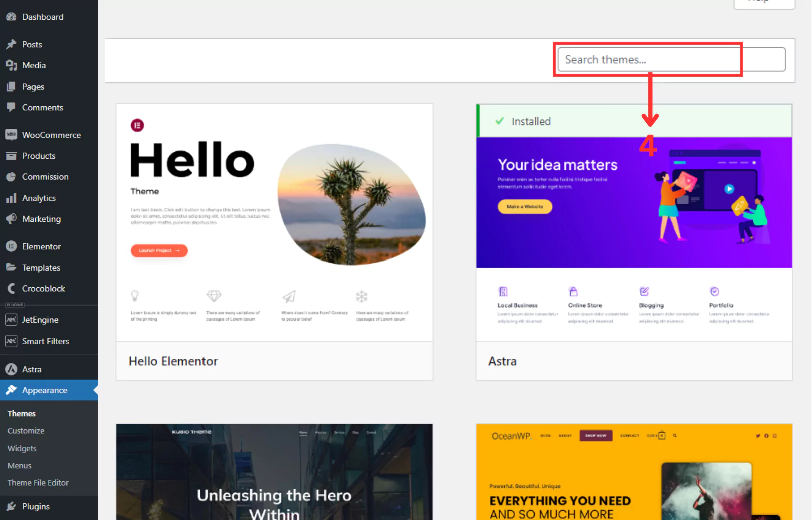
Task: Open the Crocoblock menu item
Action: [49, 289]
